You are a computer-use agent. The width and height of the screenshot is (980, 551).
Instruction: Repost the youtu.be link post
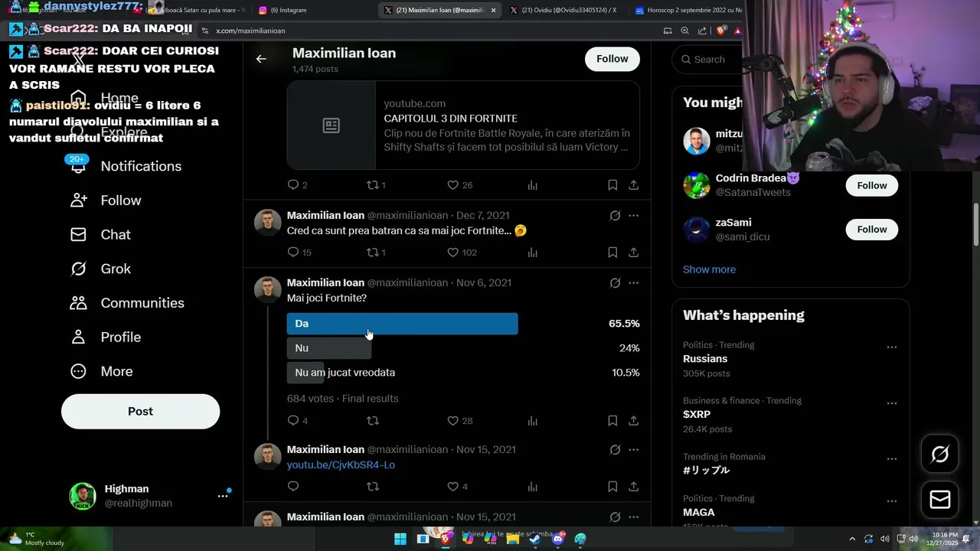(x=373, y=487)
